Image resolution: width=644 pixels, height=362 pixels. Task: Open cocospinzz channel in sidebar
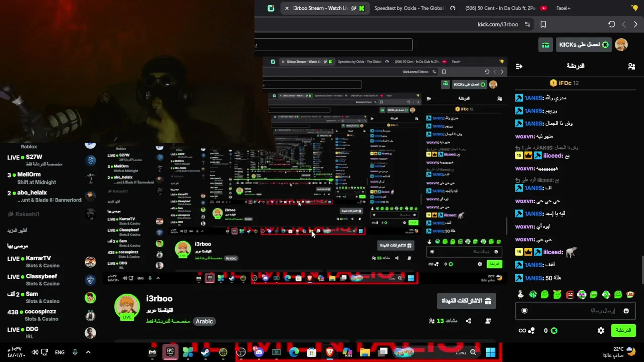51,315
